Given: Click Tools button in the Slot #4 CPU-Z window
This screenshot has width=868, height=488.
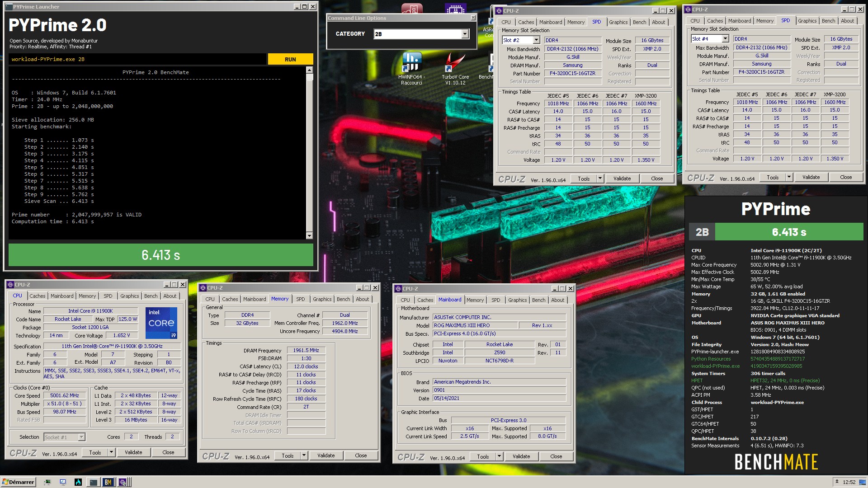Looking at the screenshot, I should click(x=773, y=177).
